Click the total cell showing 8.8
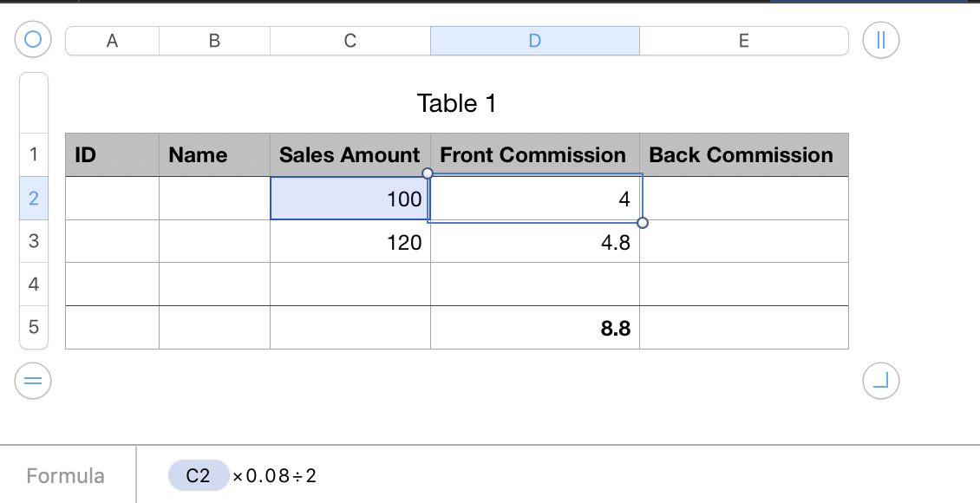The width and height of the screenshot is (980, 503). click(x=534, y=328)
